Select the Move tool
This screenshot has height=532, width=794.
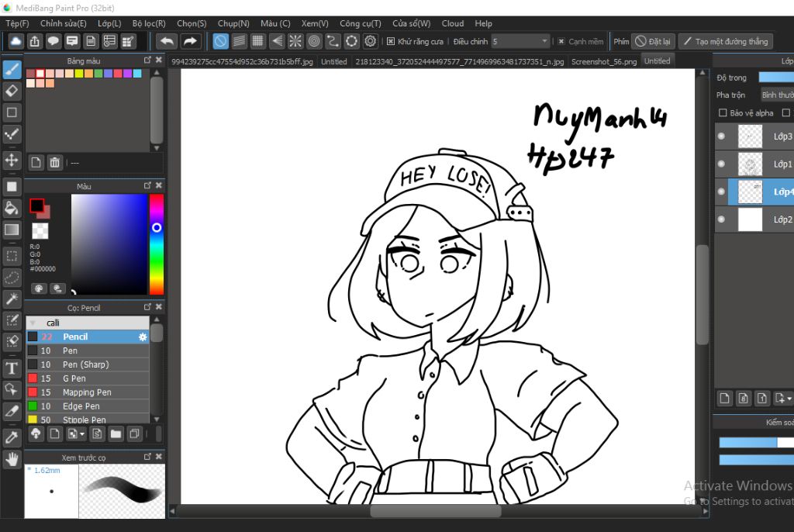click(x=12, y=160)
